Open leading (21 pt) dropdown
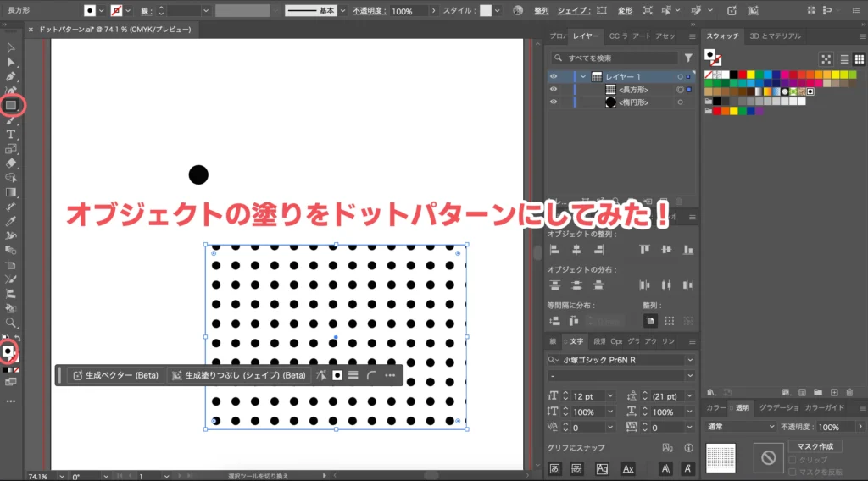 [690, 395]
